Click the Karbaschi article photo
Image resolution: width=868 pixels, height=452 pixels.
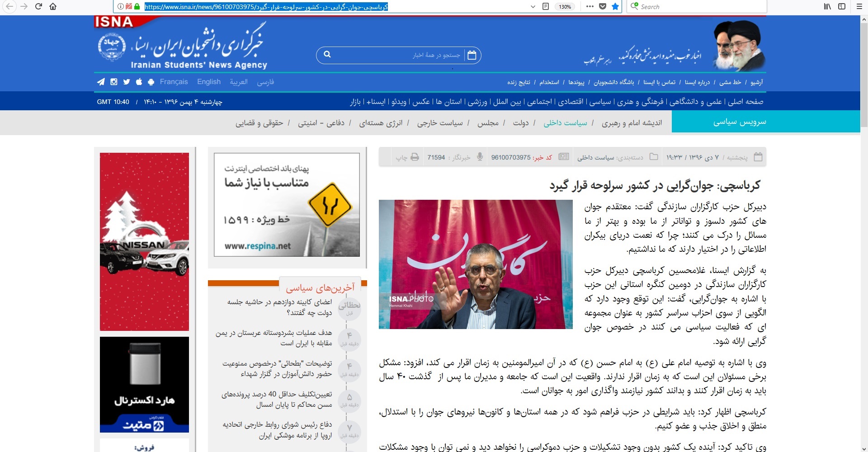click(x=476, y=264)
